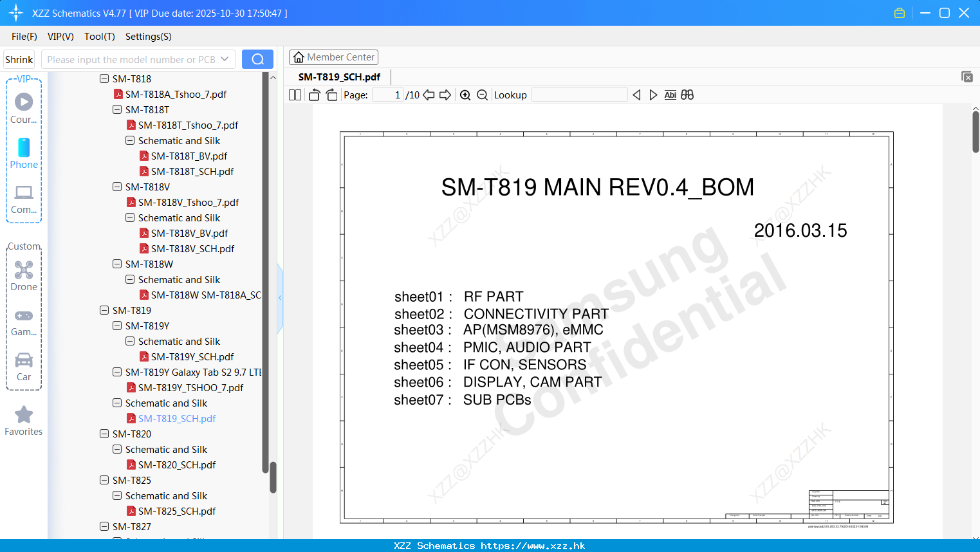Click the XZZ website link in status bar
Screen dimensions: 980x552
[x=533, y=546]
